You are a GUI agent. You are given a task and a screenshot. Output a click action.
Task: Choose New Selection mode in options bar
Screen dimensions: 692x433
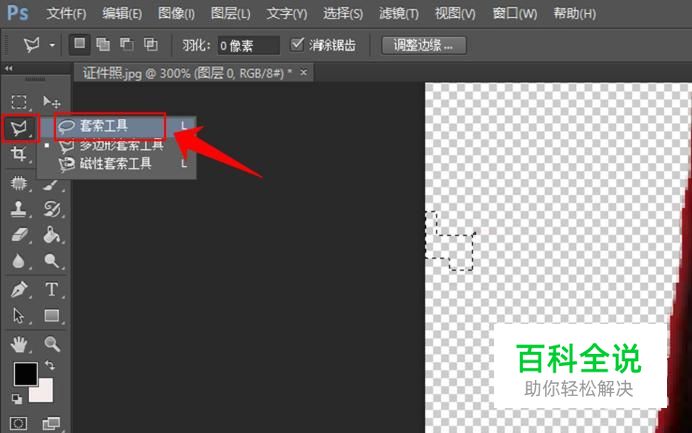(x=79, y=44)
